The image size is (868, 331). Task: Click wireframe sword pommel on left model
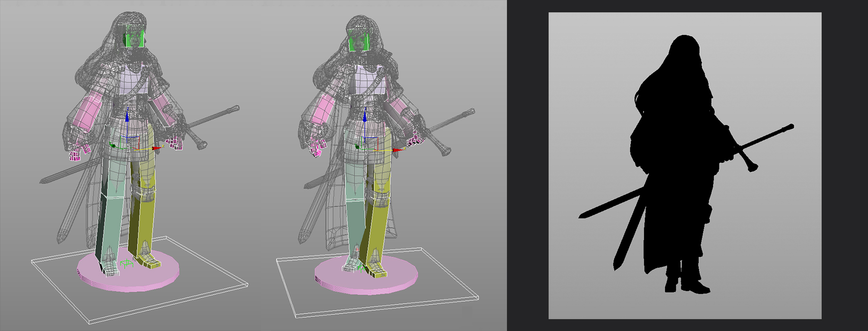(x=202, y=144)
